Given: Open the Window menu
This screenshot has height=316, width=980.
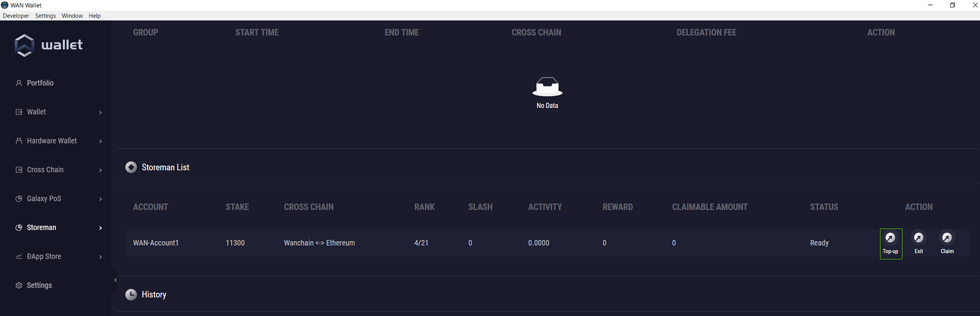Looking at the screenshot, I should click(x=72, y=16).
